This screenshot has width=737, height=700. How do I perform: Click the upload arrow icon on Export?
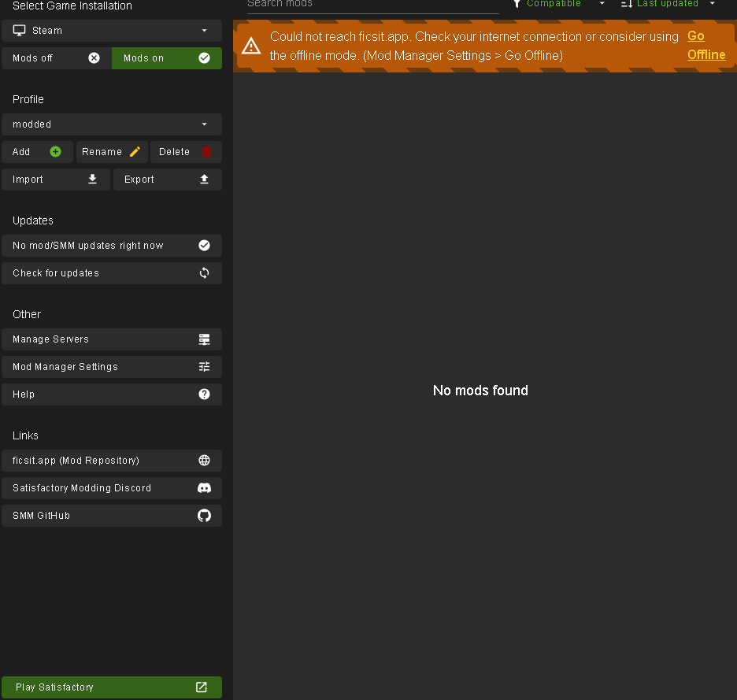tap(204, 179)
